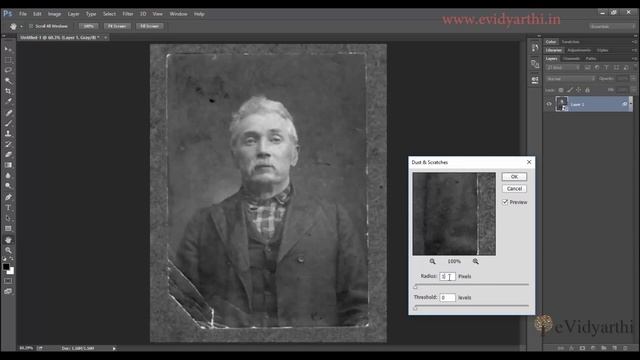The width and height of the screenshot is (640, 360).
Task: Toggle the Preview checkbox
Action: (505, 202)
